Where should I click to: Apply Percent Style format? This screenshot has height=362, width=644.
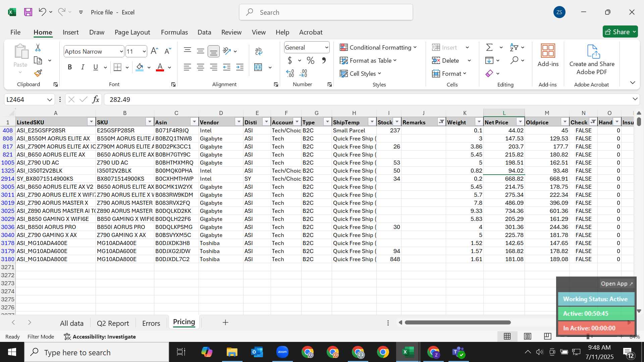click(311, 61)
